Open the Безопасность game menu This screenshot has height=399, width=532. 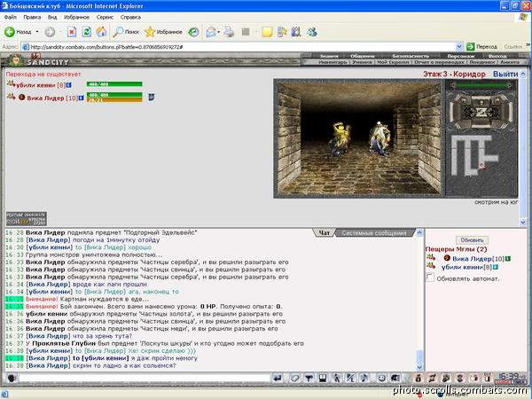[x=411, y=56]
